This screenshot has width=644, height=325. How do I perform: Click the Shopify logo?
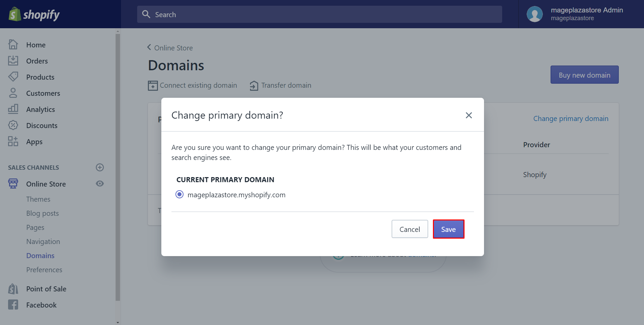34,14
